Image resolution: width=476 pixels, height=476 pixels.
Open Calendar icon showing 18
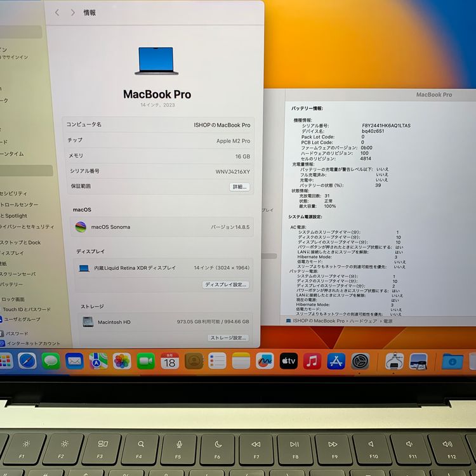(169, 361)
